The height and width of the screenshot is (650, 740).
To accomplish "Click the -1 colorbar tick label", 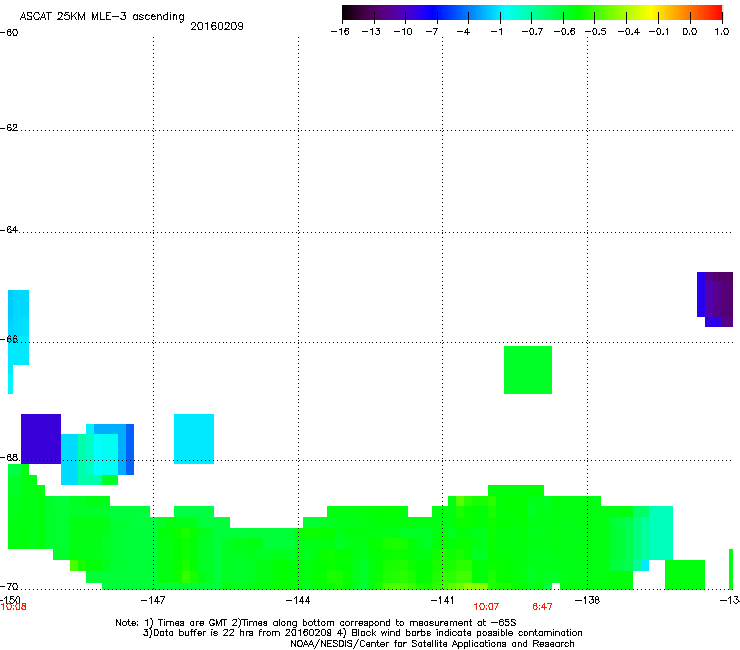I will click(496, 32).
